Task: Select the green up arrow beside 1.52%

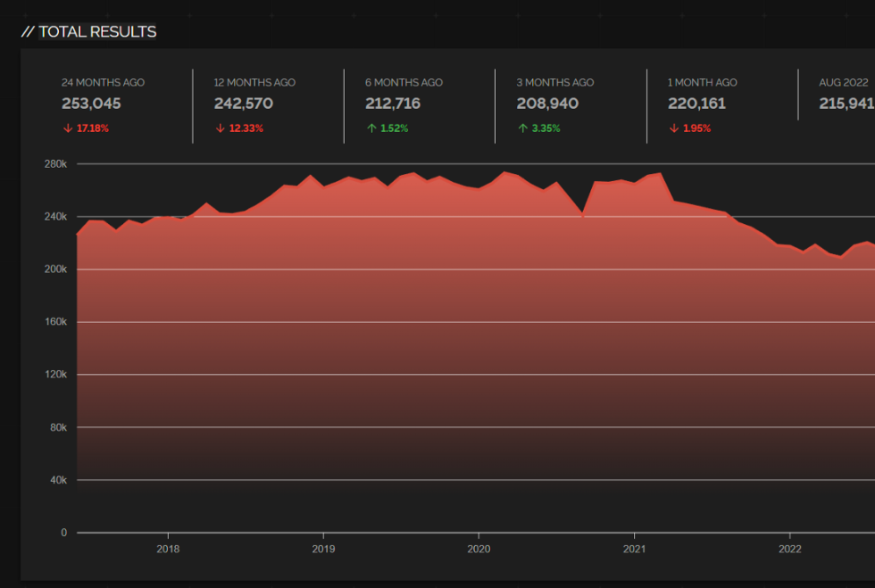Action: [371, 128]
